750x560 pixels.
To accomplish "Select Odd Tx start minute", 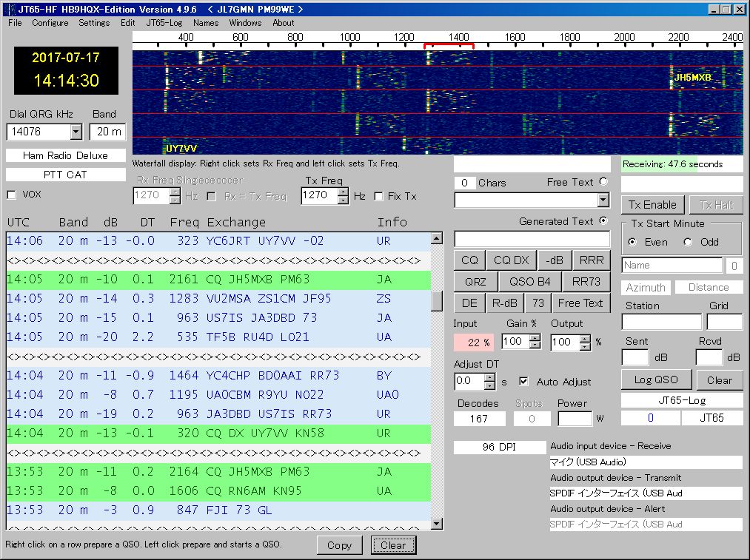I will tap(688, 242).
